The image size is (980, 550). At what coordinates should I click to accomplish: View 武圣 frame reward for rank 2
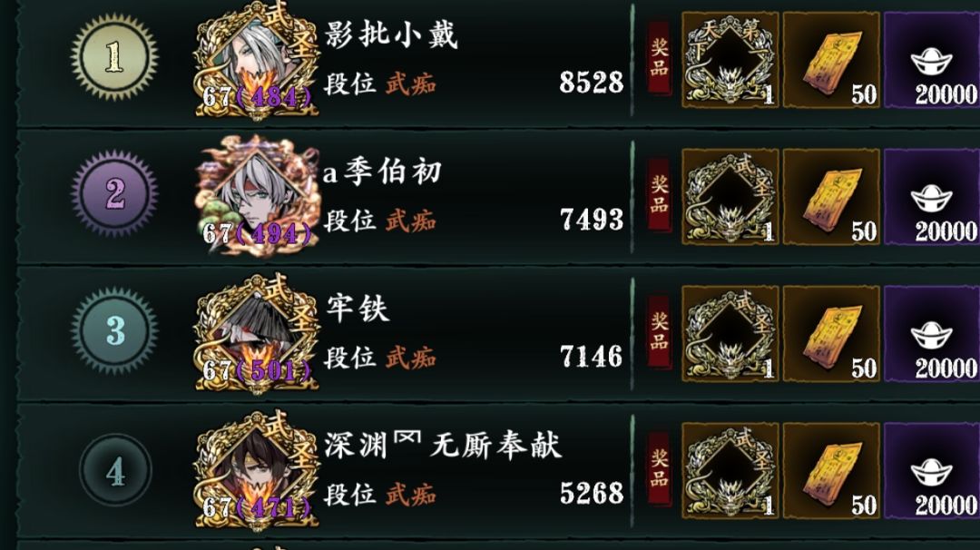(730, 197)
